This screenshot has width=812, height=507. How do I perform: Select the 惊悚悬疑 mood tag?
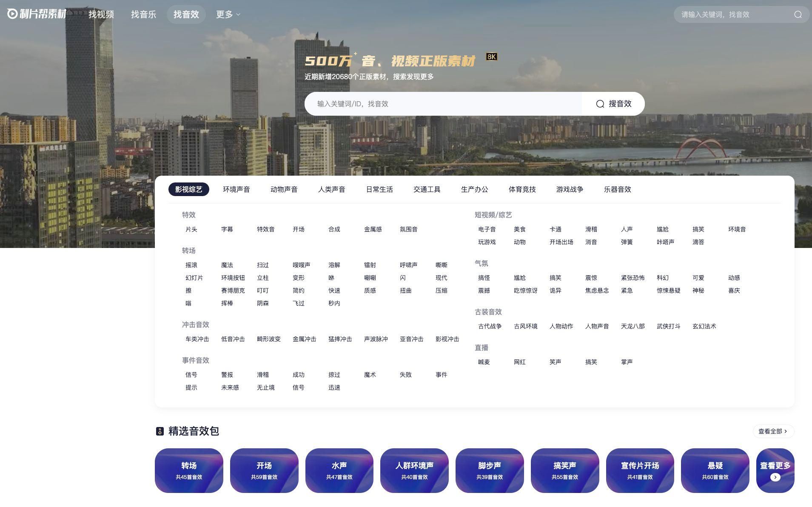[x=669, y=291]
